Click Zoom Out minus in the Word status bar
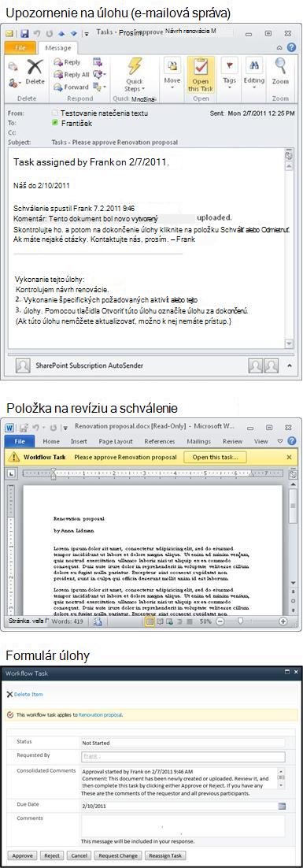303x868 pixels. [x=220, y=621]
